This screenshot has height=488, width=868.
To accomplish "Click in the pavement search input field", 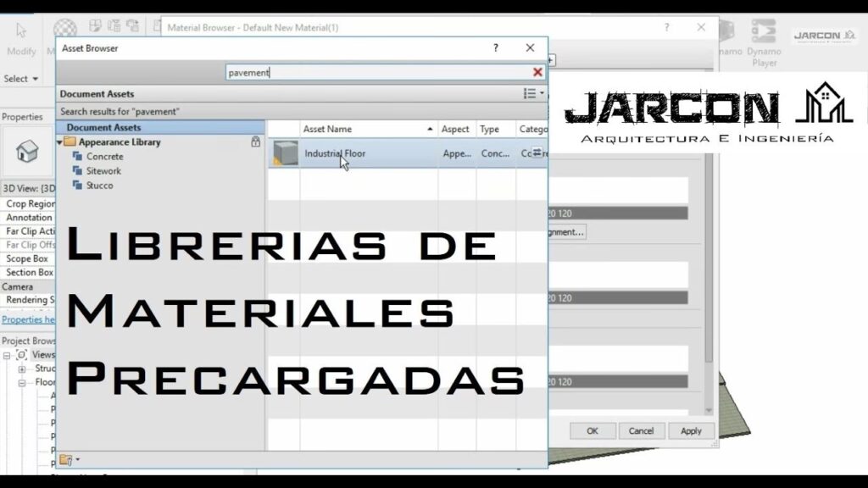I will (373, 73).
